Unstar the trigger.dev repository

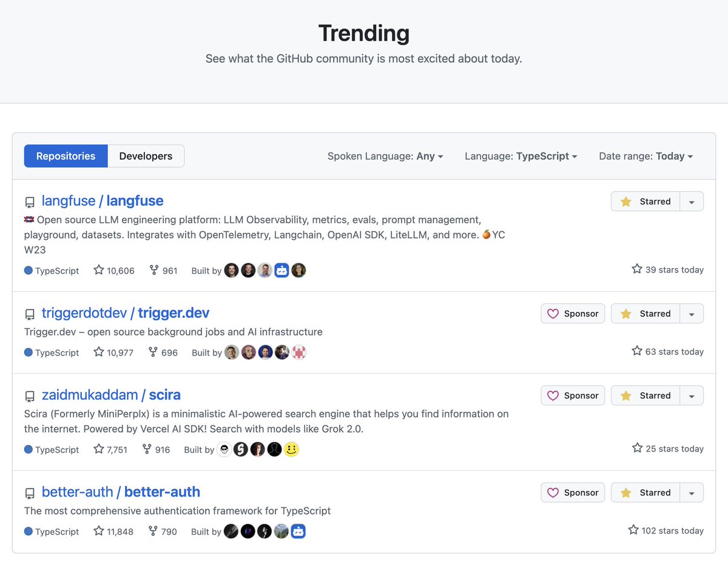coord(645,314)
